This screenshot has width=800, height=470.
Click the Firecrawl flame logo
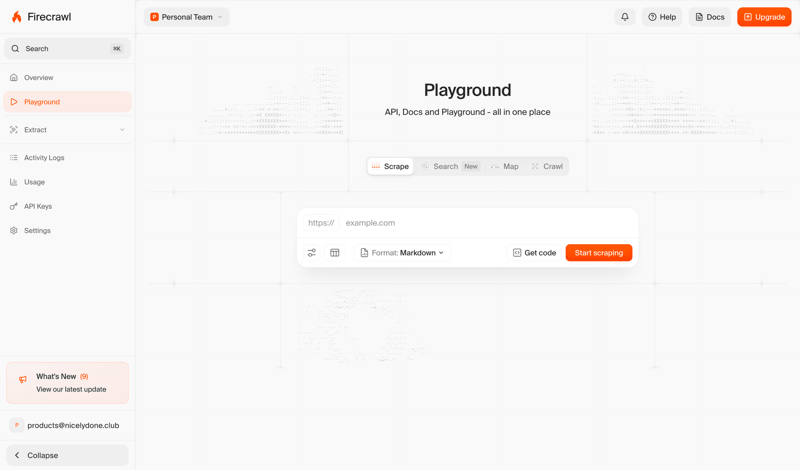click(x=17, y=17)
